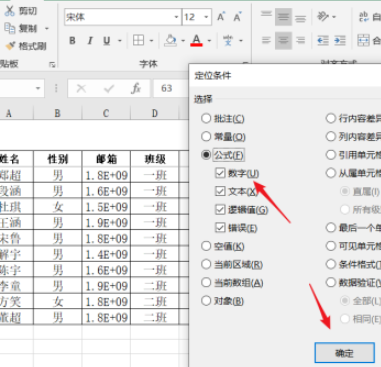
Task: Apply red font color A
Action: click(x=197, y=40)
